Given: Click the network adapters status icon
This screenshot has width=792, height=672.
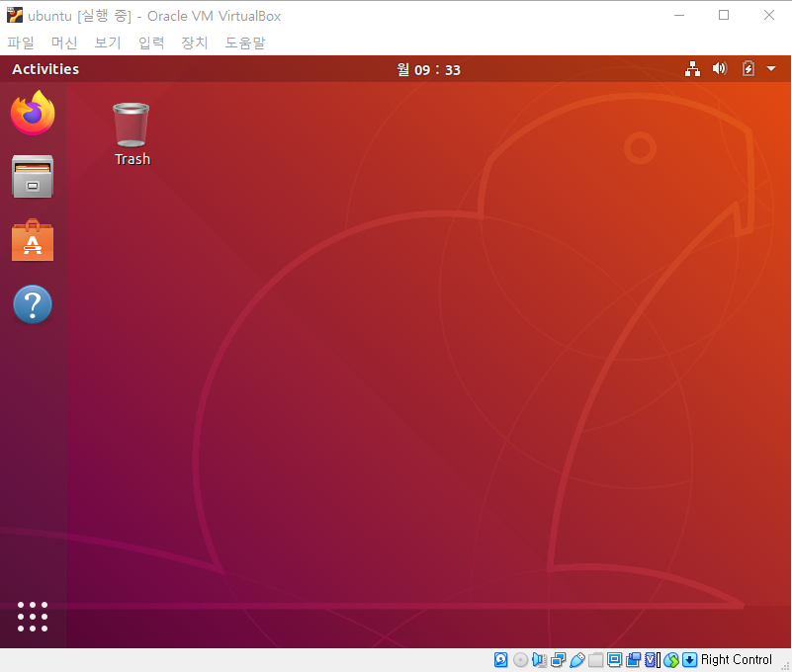Looking at the screenshot, I should [x=558, y=659].
